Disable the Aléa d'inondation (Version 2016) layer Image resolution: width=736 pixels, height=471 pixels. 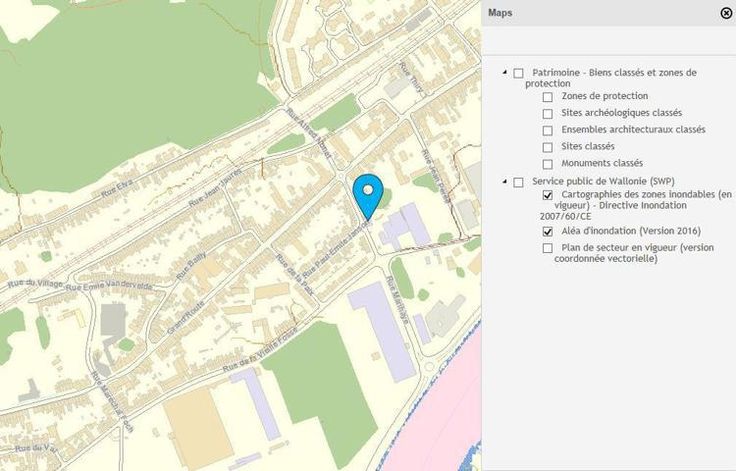(x=547, y=231)
